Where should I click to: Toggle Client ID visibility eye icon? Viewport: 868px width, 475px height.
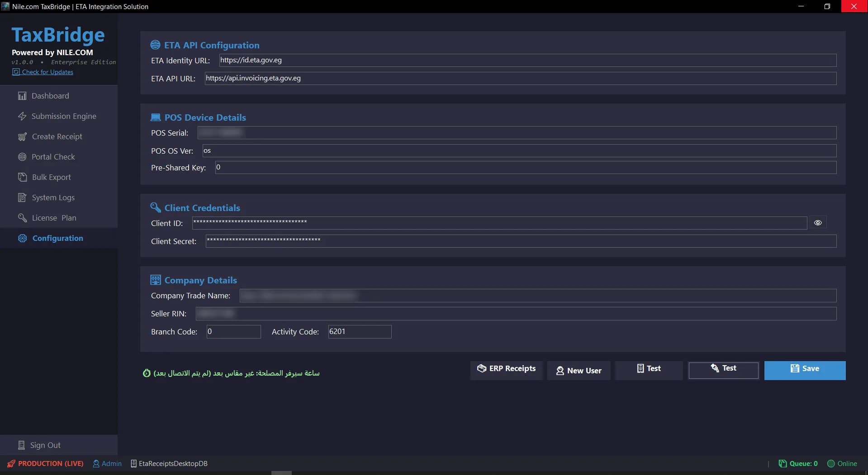[x=818, y=223]
